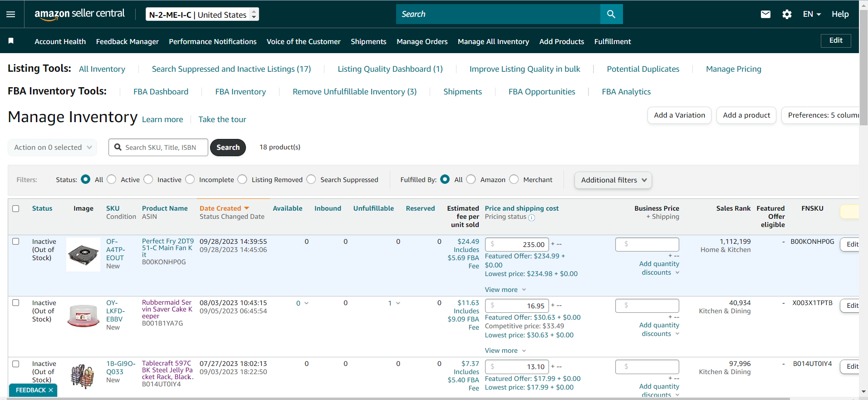Open settings with the gear icon
868x400 pixels.
tap(787, 14)
